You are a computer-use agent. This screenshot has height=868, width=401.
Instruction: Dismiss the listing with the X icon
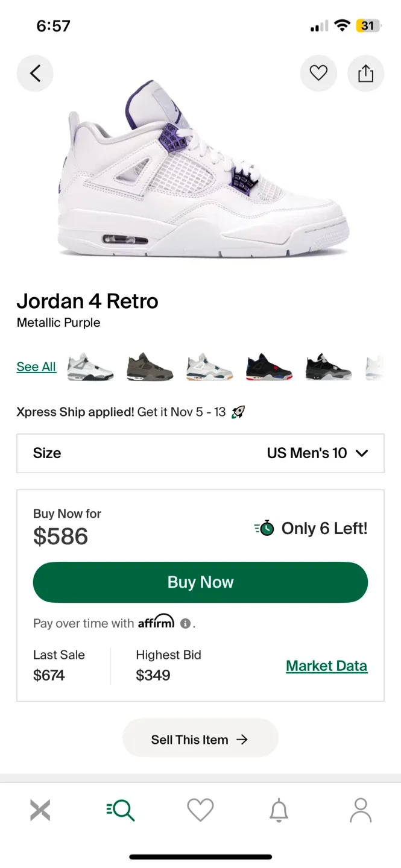(x=40, y=810)
